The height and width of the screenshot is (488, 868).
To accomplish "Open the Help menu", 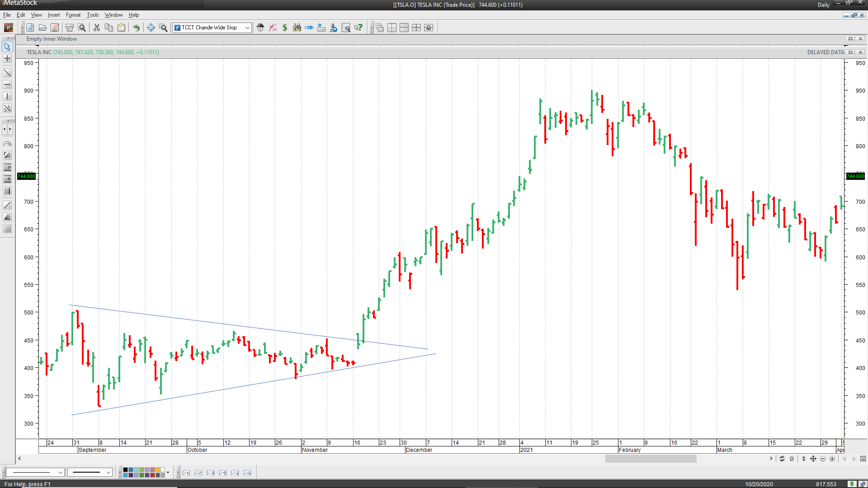I will click(134, 15).
